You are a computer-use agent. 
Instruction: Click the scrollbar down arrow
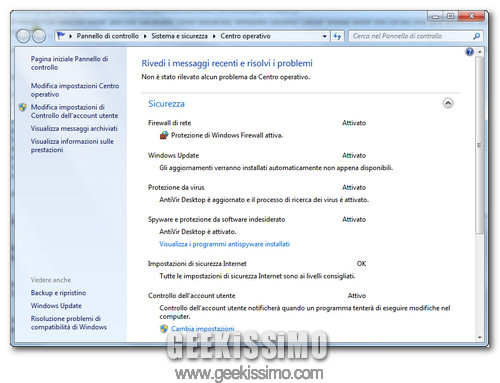click(479, 337)
